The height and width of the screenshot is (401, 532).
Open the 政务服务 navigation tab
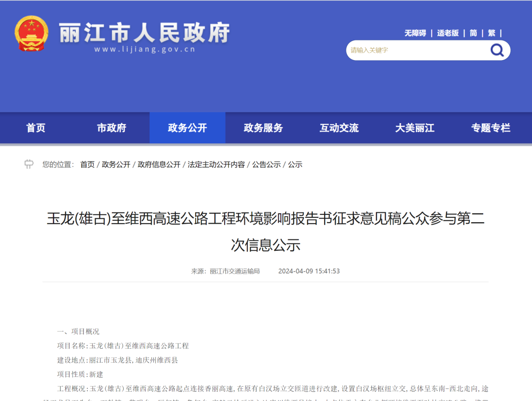[263, 128]
